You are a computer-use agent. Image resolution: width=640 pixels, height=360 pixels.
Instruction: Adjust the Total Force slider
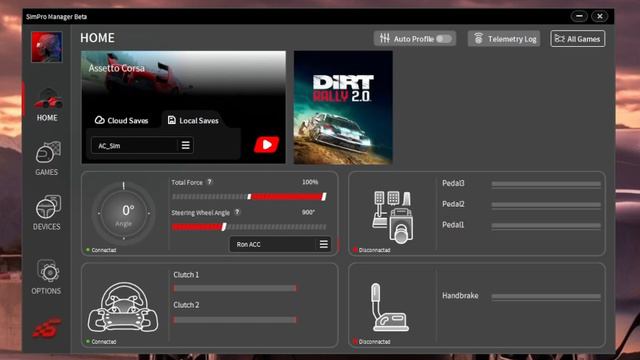click(x=249, y=197)
